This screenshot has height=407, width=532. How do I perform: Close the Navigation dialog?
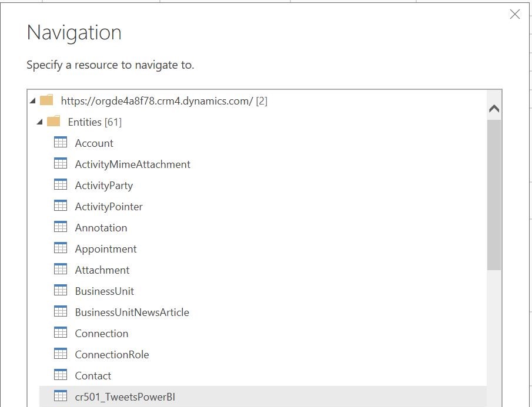point(515,14)
